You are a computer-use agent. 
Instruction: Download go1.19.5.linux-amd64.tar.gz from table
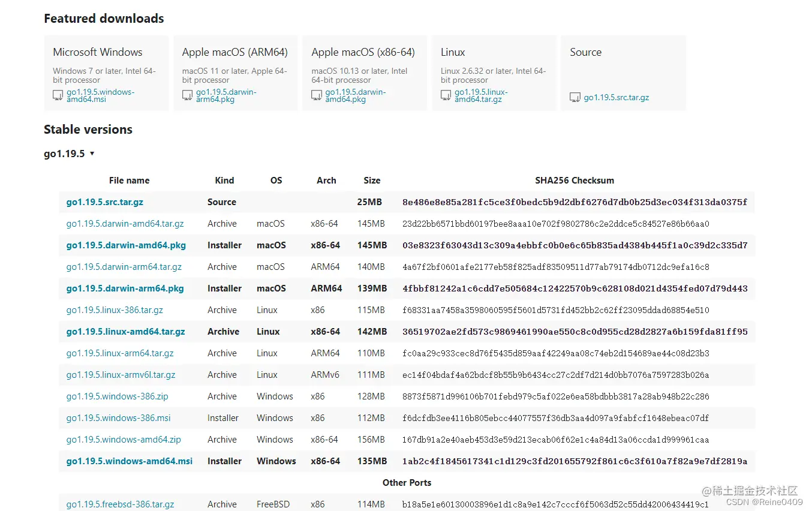click(126, 332)
